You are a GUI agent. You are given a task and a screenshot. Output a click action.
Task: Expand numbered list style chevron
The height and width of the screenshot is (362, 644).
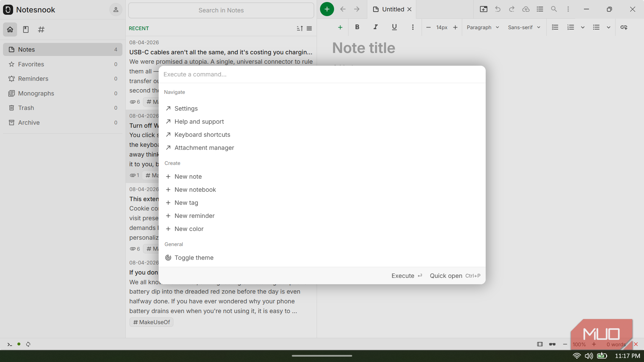coord(583,27)
